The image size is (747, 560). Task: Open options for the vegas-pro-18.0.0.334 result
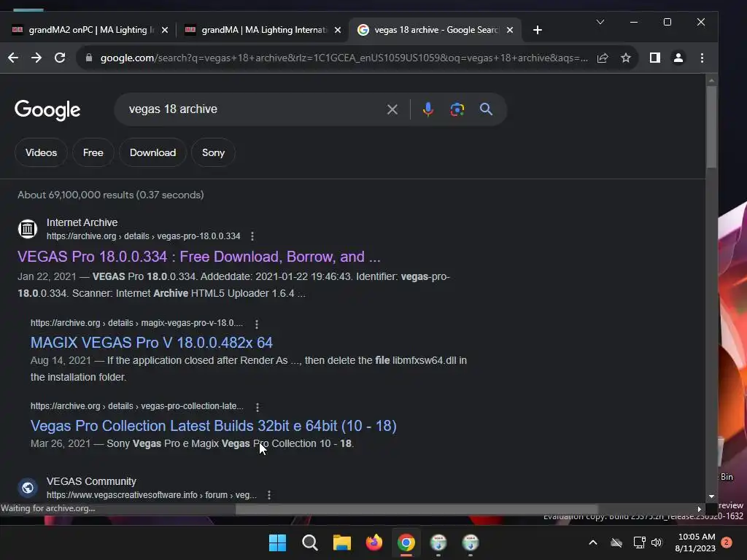(x=252, y=236)
